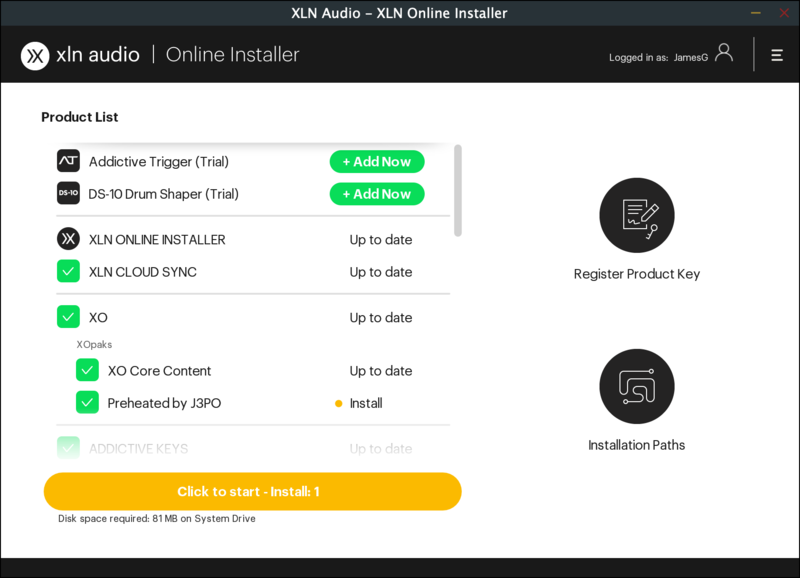Toggle the XO Core Content checkbox
This screenshot has width=800, height=578.
click(x=87, y=370)
